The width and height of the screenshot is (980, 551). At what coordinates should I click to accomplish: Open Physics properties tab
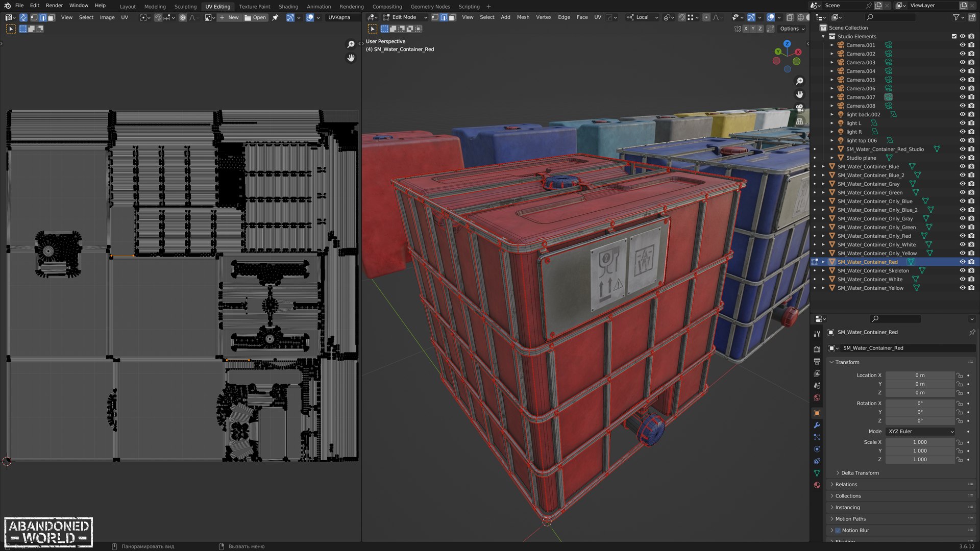coord(817,449)
